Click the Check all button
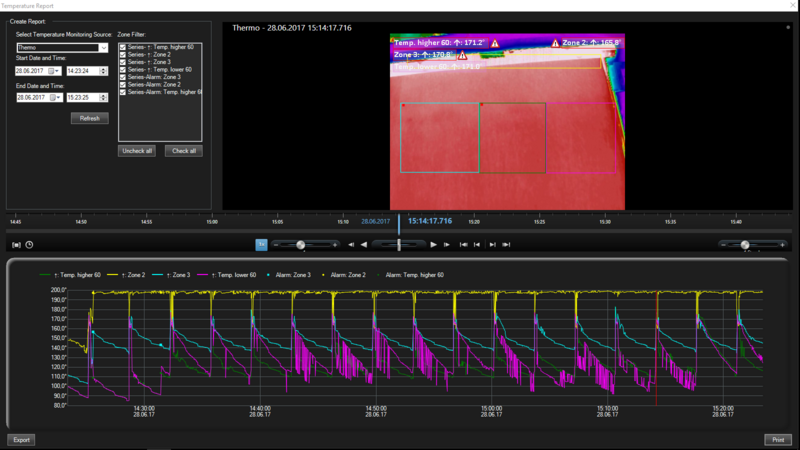 184,151
